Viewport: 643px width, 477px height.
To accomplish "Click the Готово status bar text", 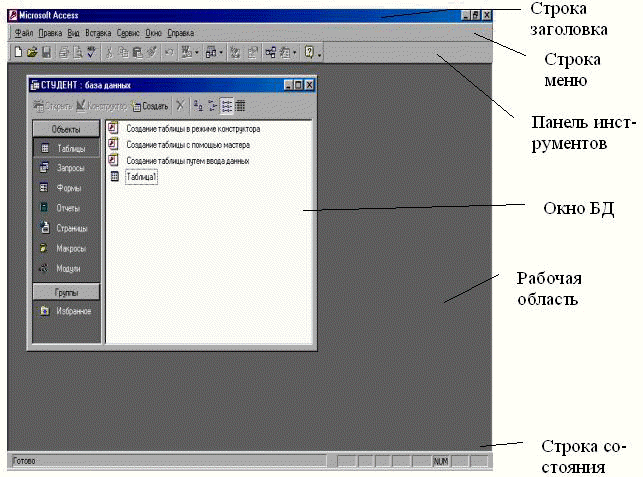I will click(x=24, y=461).
